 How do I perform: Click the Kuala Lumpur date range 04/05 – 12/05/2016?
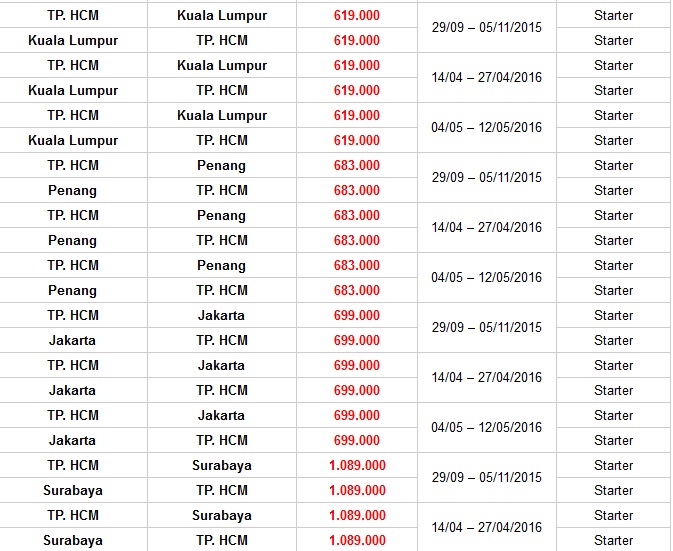tap(487, 127)
